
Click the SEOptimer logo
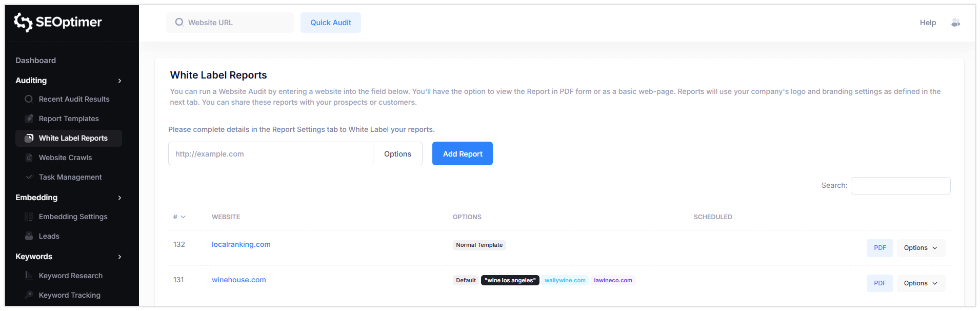pyautogui.click(x=56, y=23)
